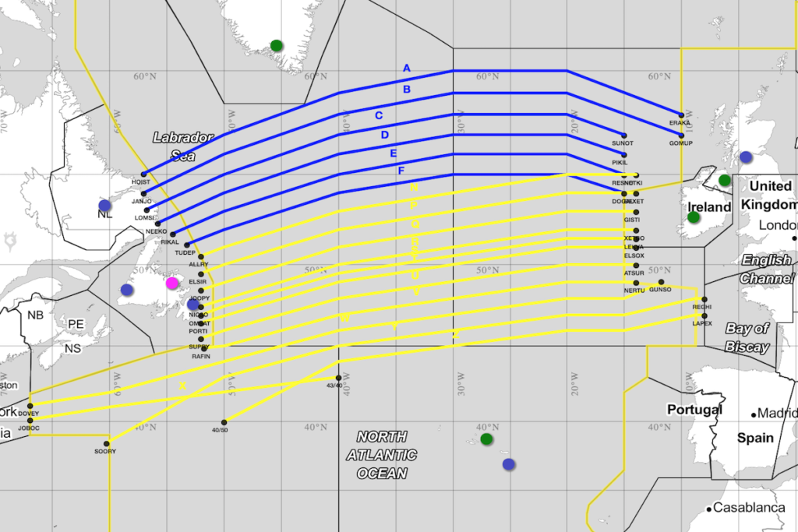Click the blue track A label
The height and width of the screenshot is (532, 798).
click(406, 69)
